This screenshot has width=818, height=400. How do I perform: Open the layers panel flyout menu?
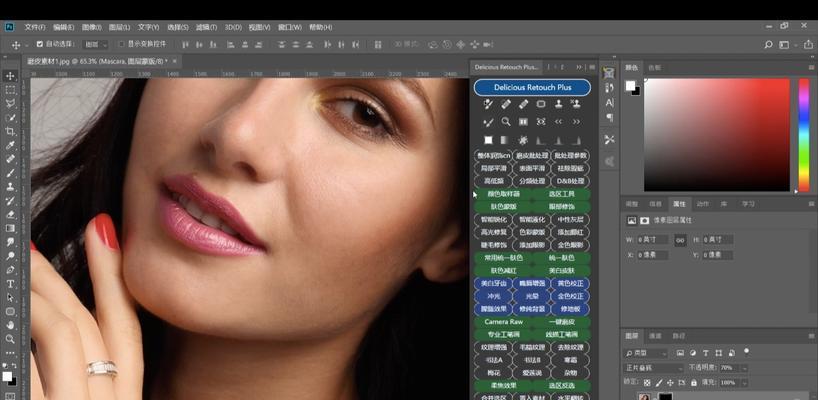(811, 336)
